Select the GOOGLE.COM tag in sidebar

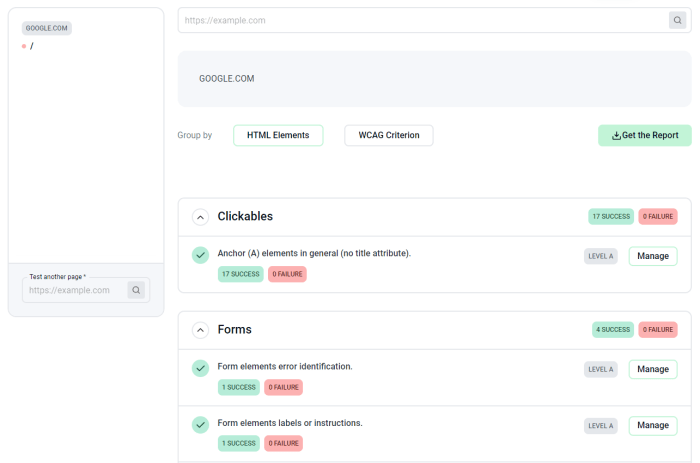[47, 28]
